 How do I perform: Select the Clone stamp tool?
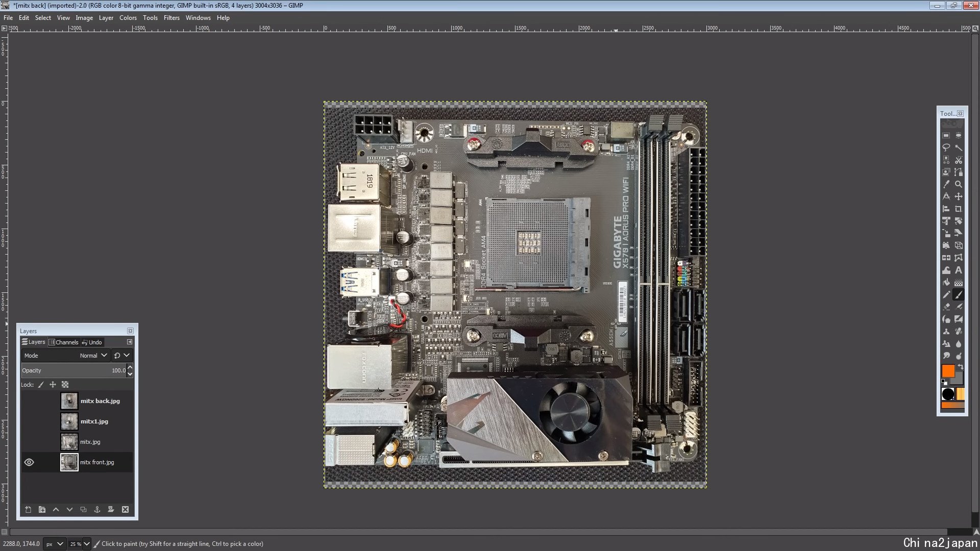click(946, 331)
